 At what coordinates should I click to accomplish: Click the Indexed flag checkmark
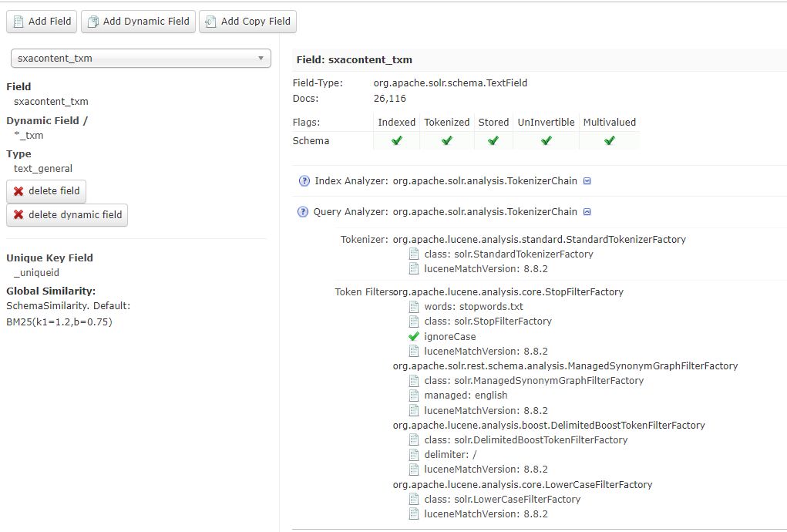coord(396,140)
